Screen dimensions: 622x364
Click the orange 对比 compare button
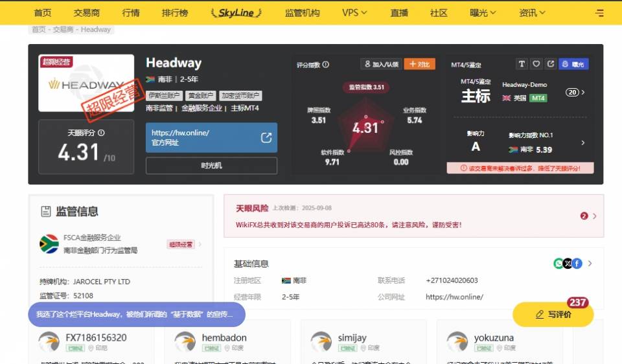click(x=420, y=64)
